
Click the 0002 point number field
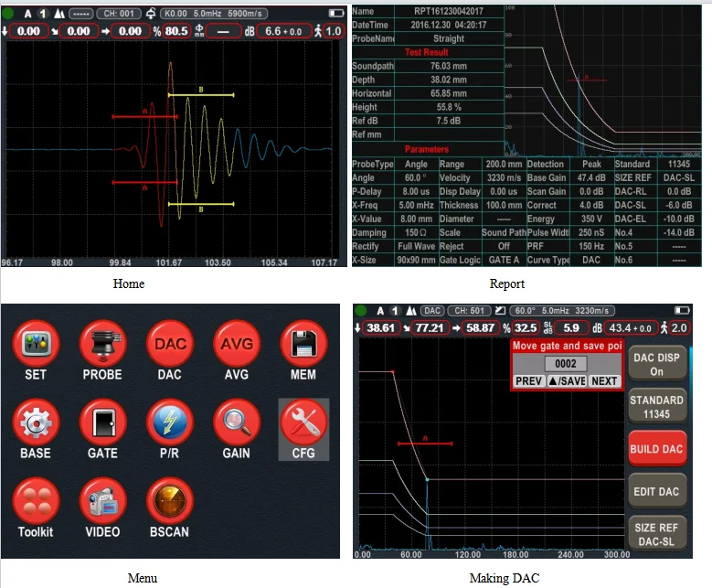pos(566,364)
